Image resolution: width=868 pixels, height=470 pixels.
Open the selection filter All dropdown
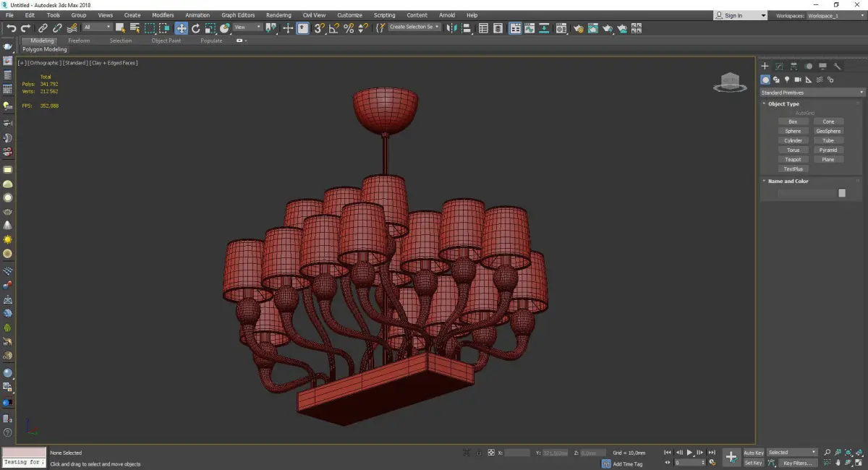pyautogui.click(x=97, y=27)
